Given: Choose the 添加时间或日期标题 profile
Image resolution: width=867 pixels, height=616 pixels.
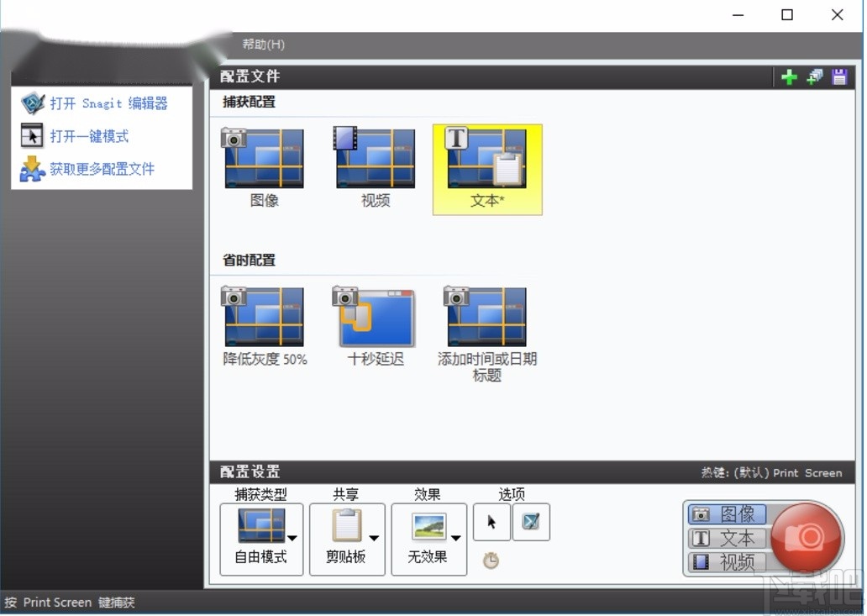Looking at the screenshot, I should pyautogui.click(x=487, y=335).
